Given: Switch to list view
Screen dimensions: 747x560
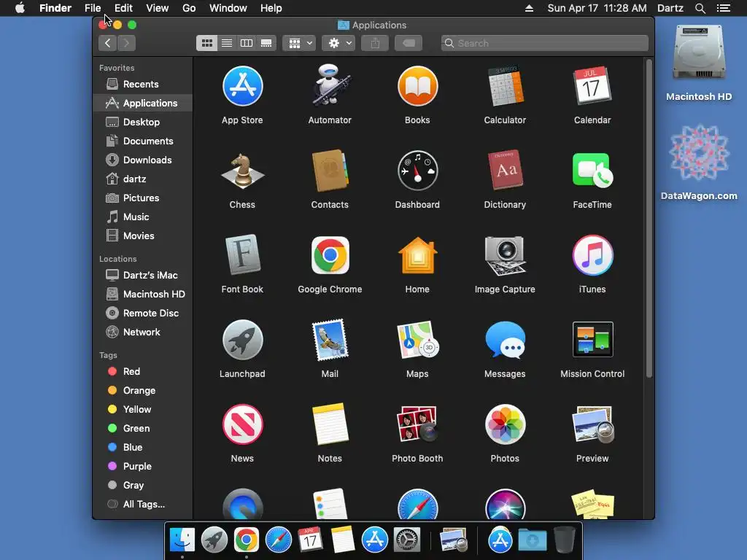Looking at the screenshot, I should coord(227,43).
